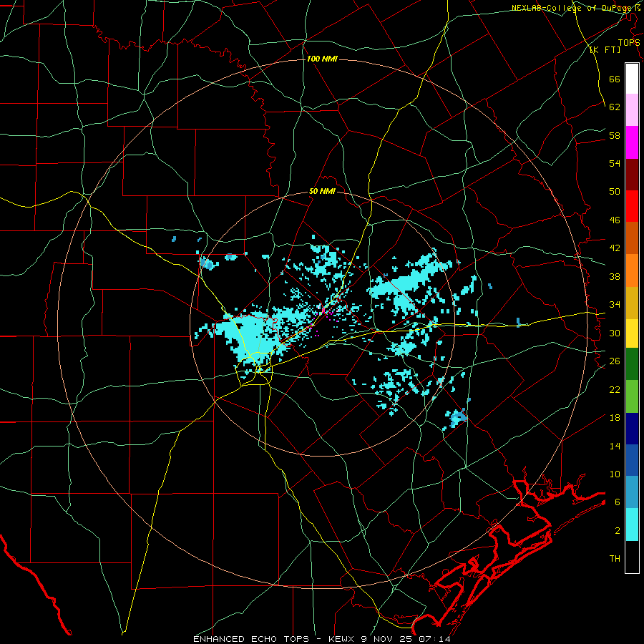Click the '34' legend value

[615, 305]
